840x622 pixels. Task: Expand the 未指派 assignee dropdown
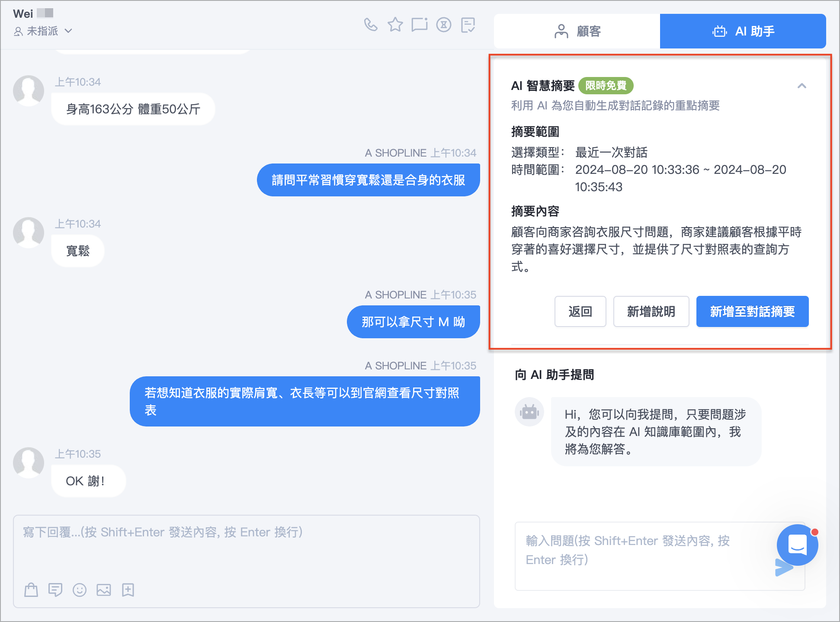(43, 31)
